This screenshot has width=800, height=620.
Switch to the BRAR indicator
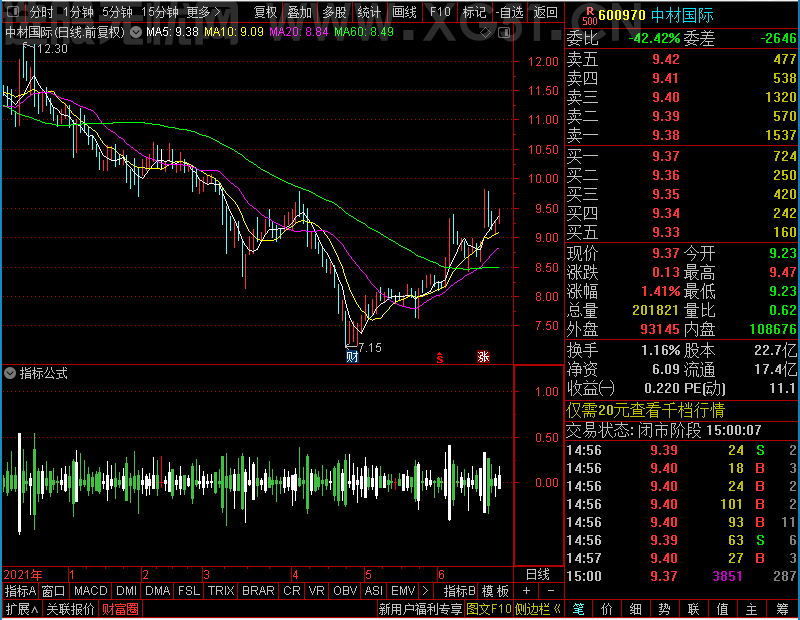coord(258,591)
